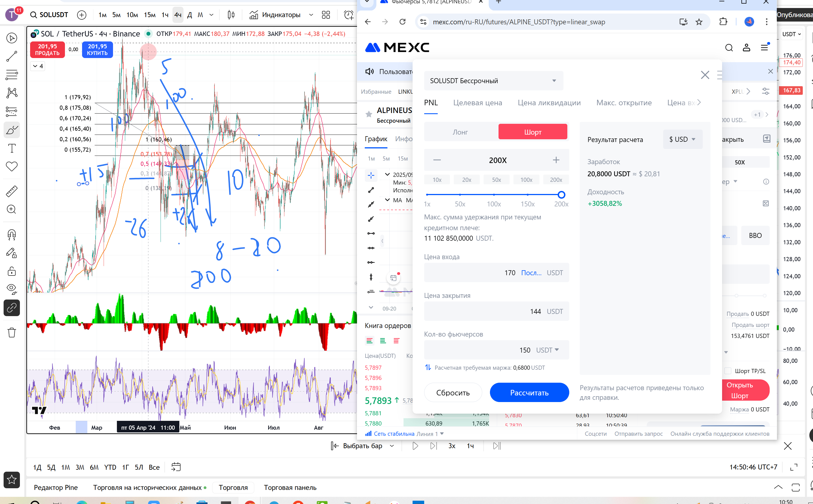Screen dimensions: 813x504
Task: Click the heart favorites icon
Action: coord(12,166)
